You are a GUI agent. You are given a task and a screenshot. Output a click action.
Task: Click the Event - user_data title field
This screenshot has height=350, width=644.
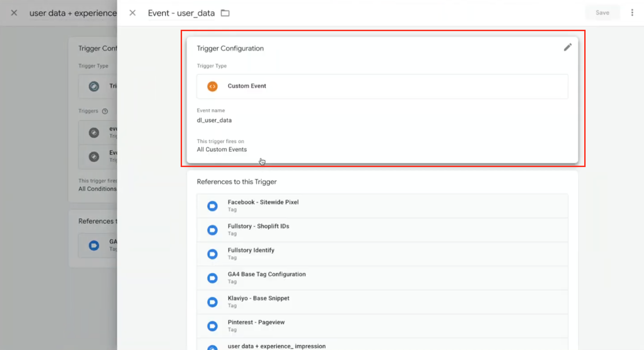[181, 13]
